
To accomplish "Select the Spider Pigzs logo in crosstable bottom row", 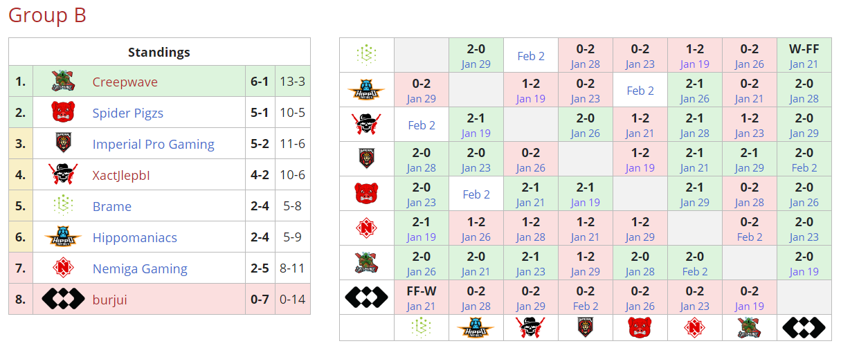I will (640, 328).
